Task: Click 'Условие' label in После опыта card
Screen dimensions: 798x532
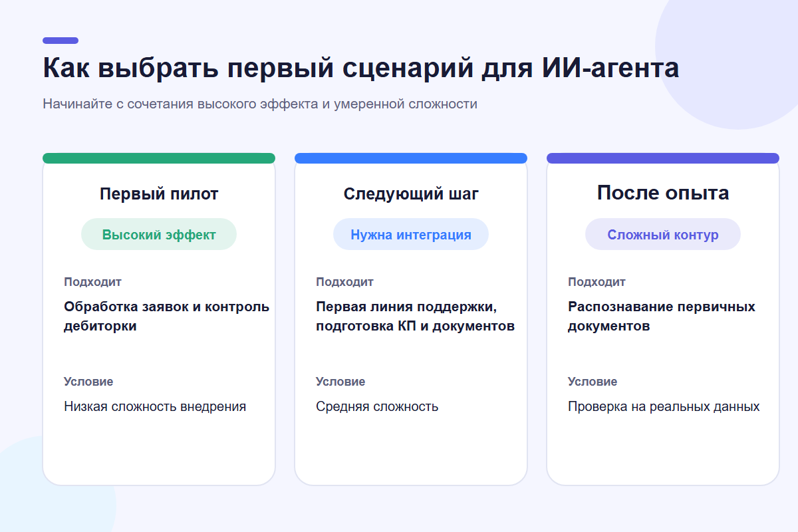Action: [593, 382]
